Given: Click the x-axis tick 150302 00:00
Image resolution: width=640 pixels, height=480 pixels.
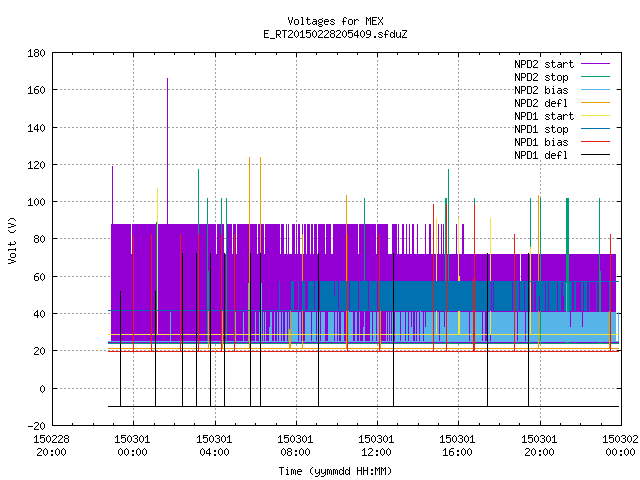Looking at the screenshot, I should (x=620, y=446).
